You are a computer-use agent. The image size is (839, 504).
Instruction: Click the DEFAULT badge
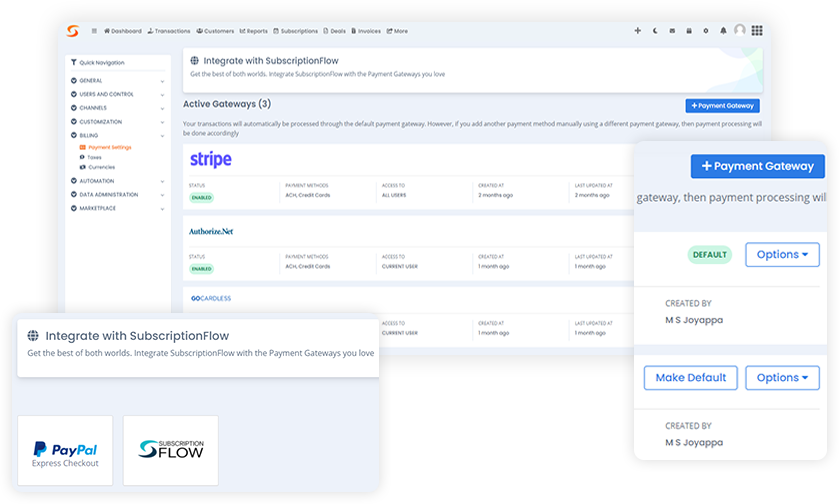click(x=710, y=255)
